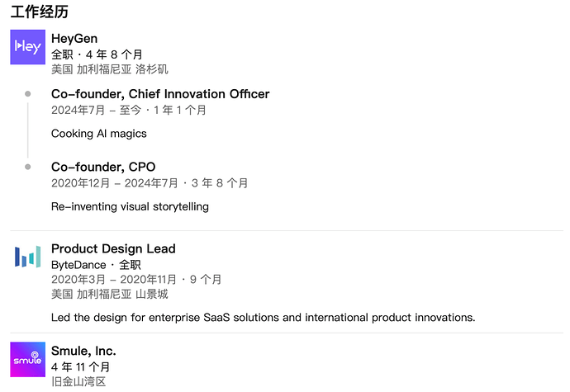
Task: Click the enterprise SaaS solutions description
Action: 264,318
